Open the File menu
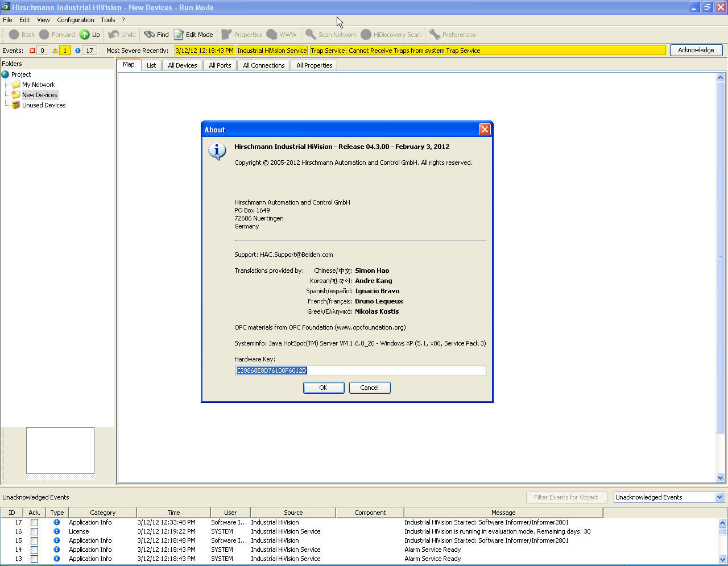The width and height of the screenshot is (728, 566). point(8,20)
